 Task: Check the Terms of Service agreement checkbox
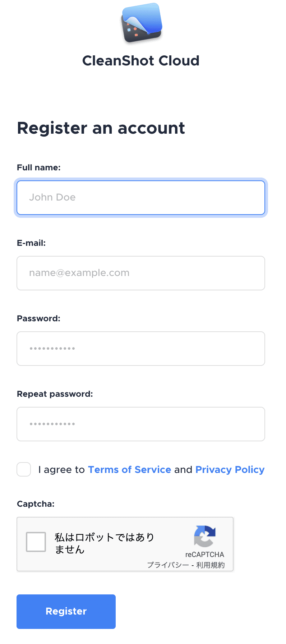pyautogui.click(x=24, y=469)
